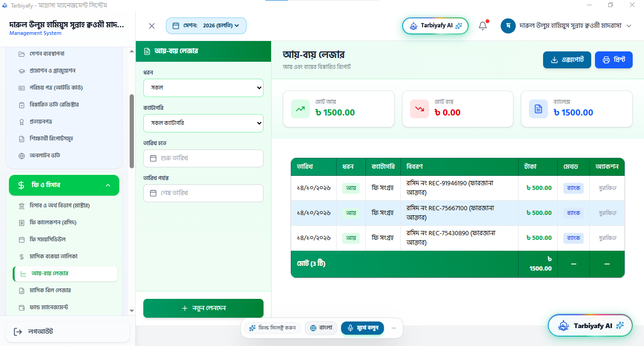Click the মোট ব্যয় trending-down icon
Screen dimensions: 644x346
click(x=419, y=109)
